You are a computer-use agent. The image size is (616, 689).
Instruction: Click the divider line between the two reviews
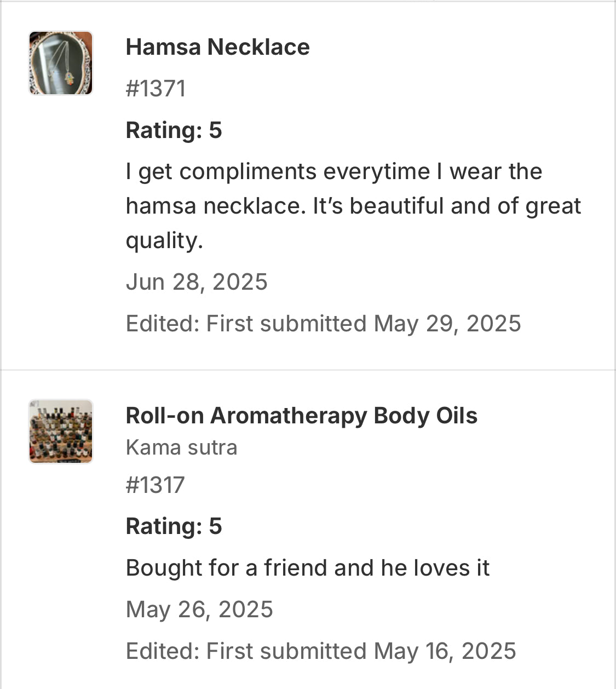click(x=308, y=370)
